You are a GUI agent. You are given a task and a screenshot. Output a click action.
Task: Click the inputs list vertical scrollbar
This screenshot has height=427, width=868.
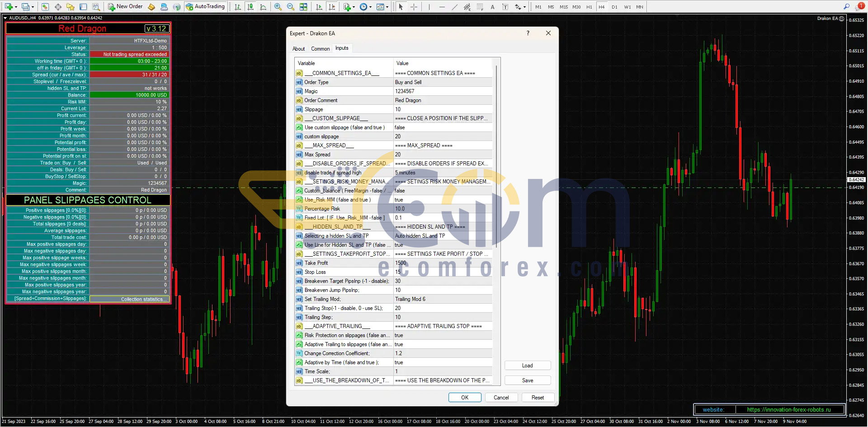[496, 156]
